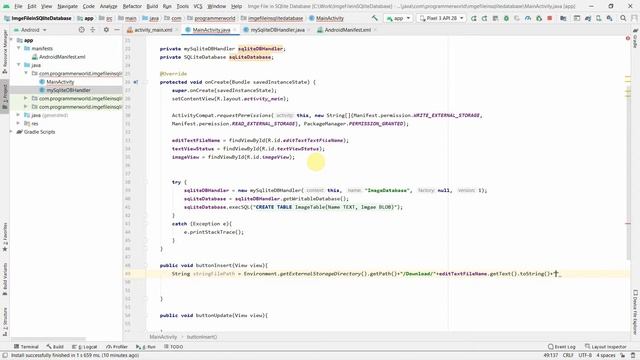Open the Build tool window button
Image resolution: width=640 pixels, height=360 pixels.
[x=55, y=347]
